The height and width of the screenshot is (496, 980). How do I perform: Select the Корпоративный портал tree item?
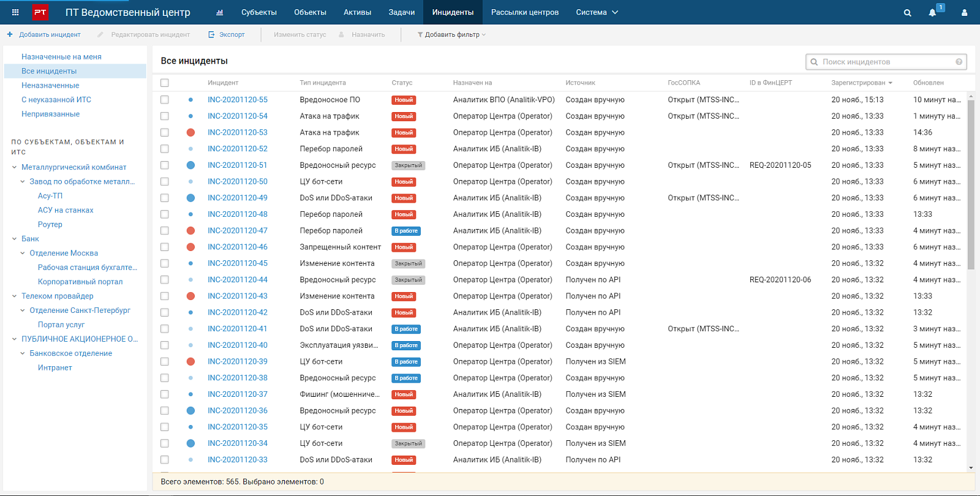(x=80, y=282)
